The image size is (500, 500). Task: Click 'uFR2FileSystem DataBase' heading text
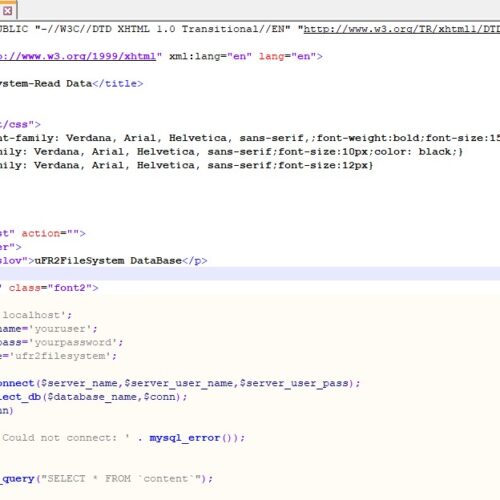[x=108, y=261]
